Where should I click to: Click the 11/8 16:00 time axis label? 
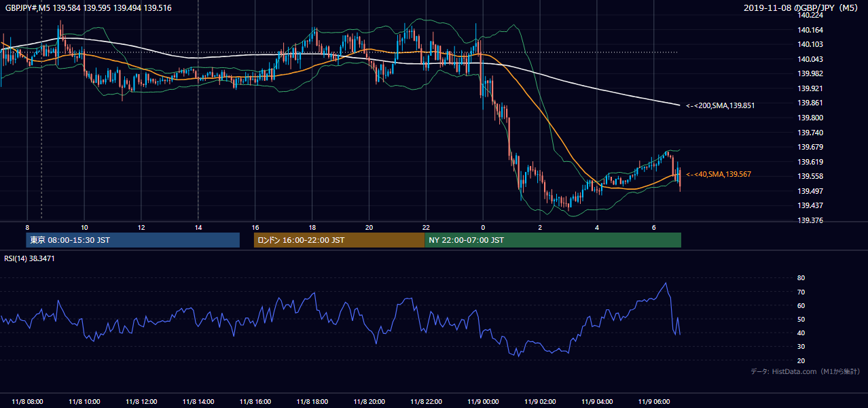[x=255, y=401]
